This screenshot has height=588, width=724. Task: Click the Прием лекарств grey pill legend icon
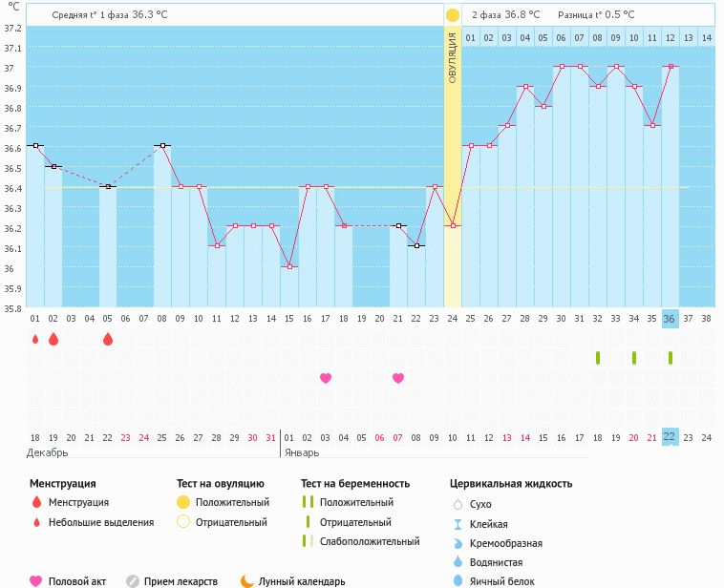pos(133,581)
